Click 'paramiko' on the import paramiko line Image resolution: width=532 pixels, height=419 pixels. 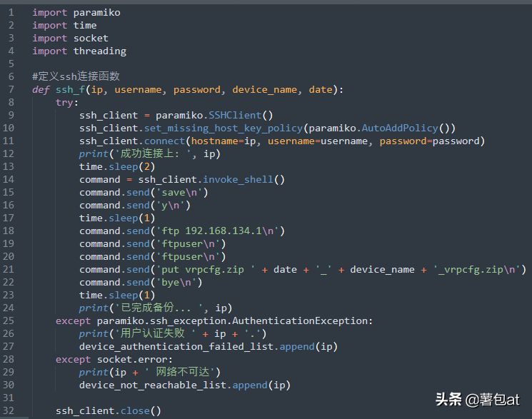tap(96, 13)
